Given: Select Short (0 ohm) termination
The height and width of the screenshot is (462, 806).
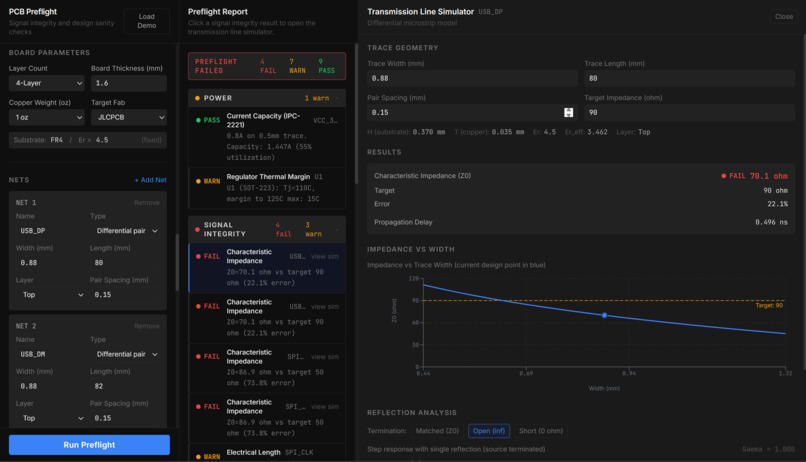Looking at the screenshot, I should coord(541,431).
